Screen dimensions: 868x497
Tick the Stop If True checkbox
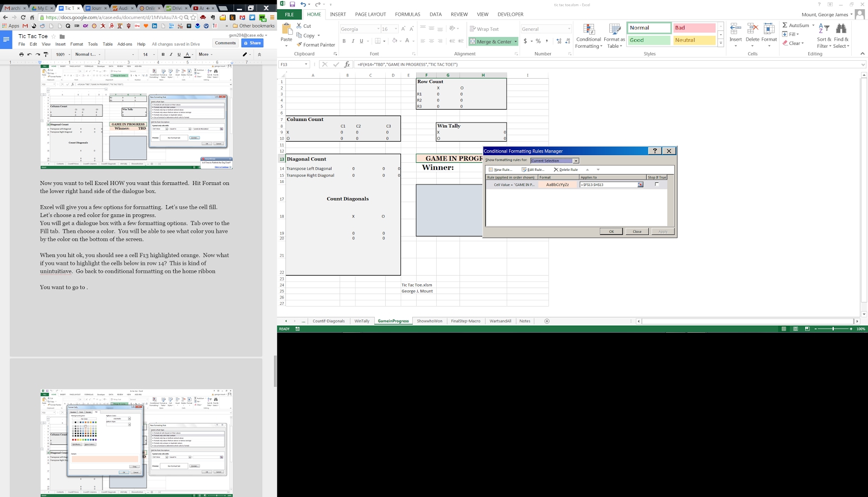click(x=657, y=184)
